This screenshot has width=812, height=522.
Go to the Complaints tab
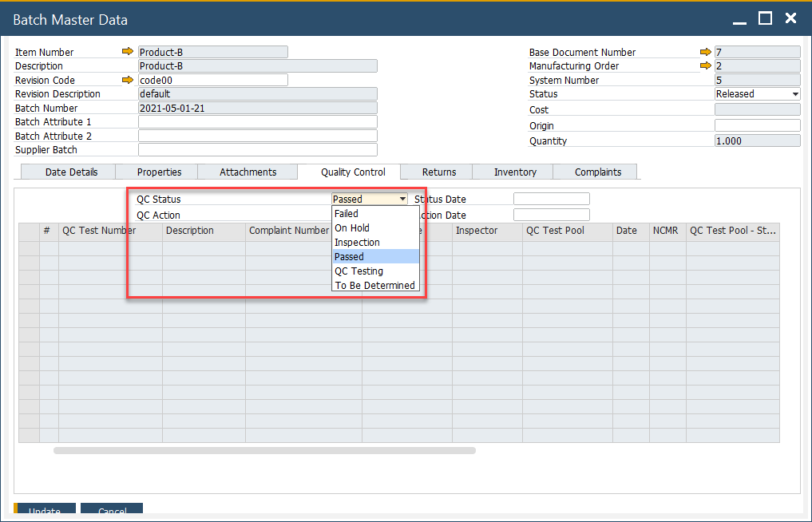[x=597, y=172]
